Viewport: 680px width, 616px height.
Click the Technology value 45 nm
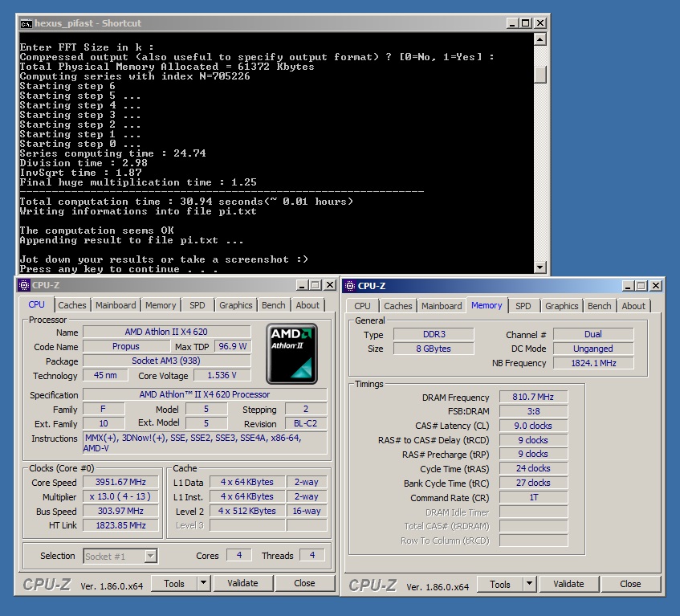(105, 375)
